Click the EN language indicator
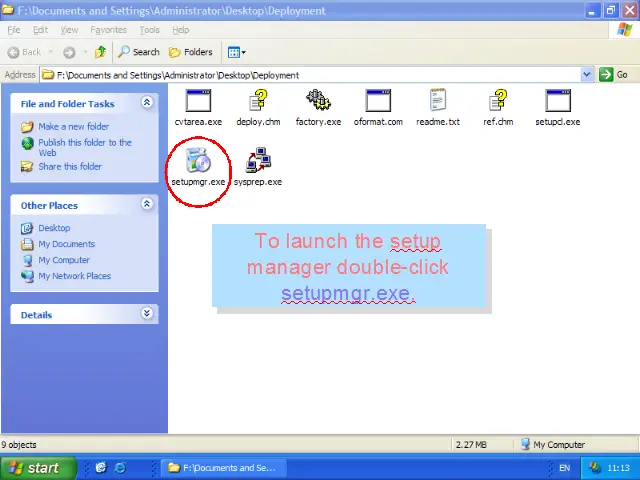Image resolution: width=640 pixels, height=480 pixels. click(x=565, y=468)
